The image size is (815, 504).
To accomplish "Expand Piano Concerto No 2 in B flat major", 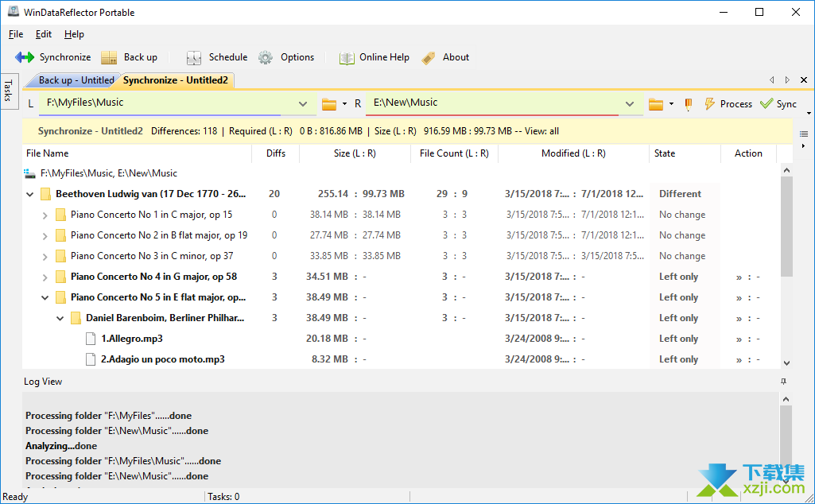I will click(45, 236).
